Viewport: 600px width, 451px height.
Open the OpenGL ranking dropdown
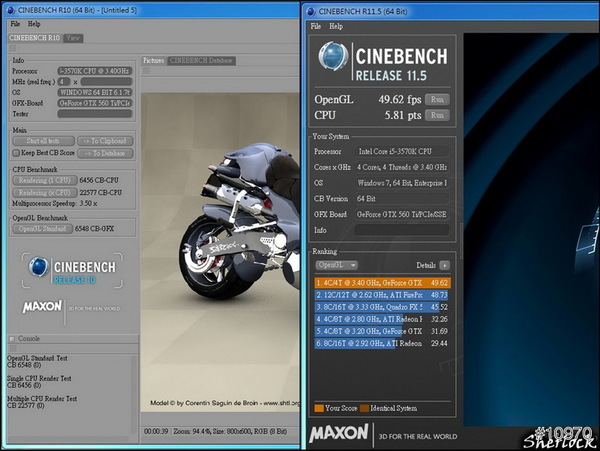(x=337, y=265)
